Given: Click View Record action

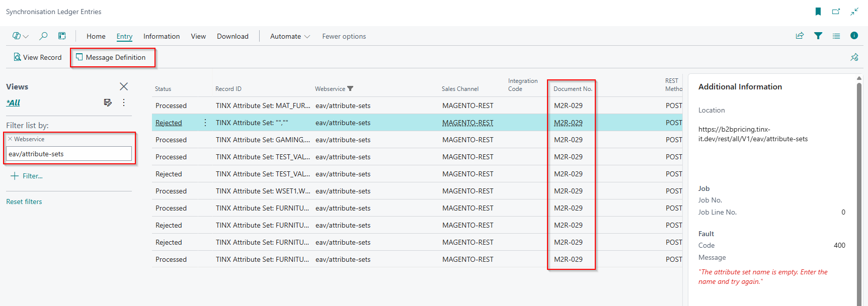Looking at the screenshot, I should 37,57.
